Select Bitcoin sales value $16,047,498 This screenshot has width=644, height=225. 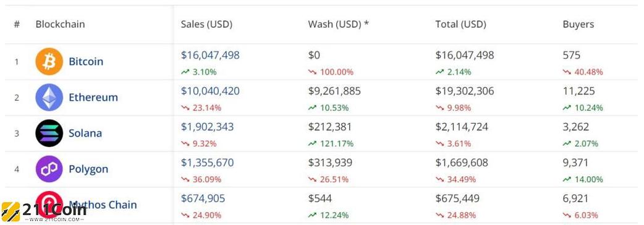point(210,55)
